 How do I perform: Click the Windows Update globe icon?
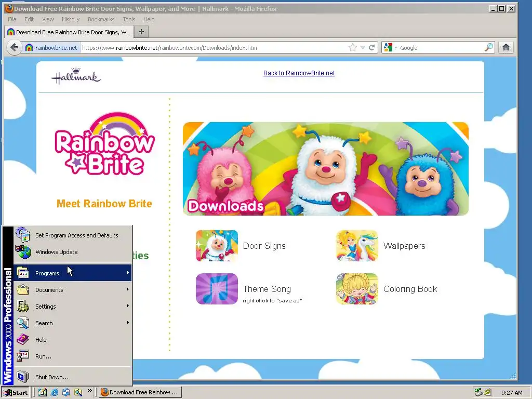coord(23,252)
